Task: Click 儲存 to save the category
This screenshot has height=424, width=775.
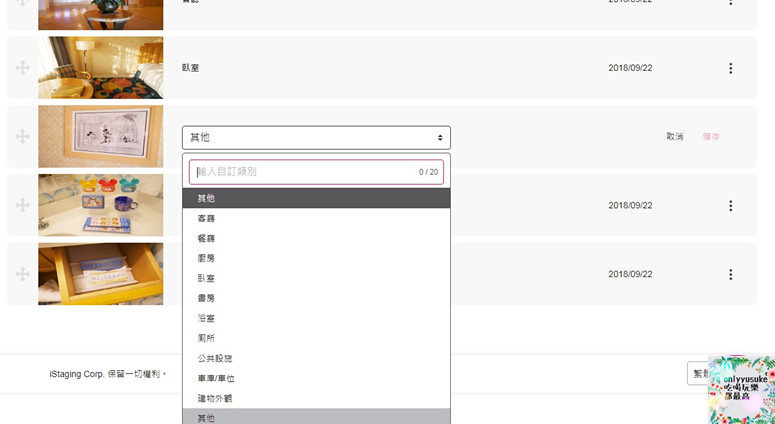Action: click(711, 137)
